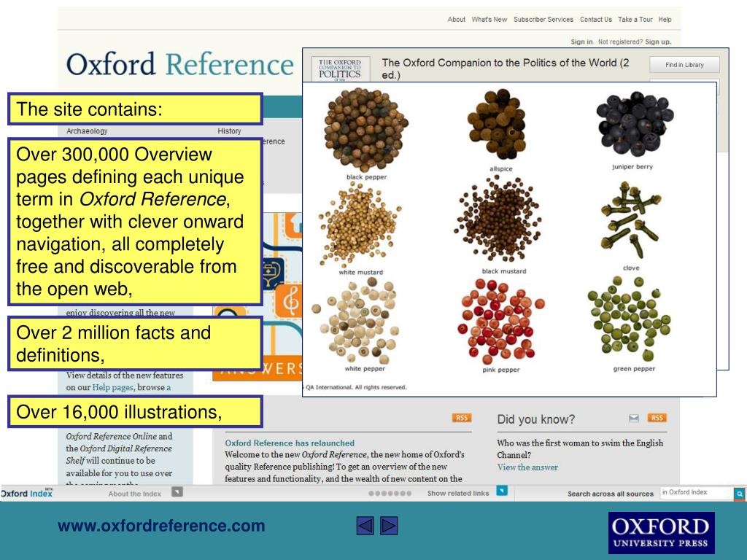This screenshot has height=560, width=747.
Task: Click the Oxford University Press logo
Action: [x=661, y=533]
